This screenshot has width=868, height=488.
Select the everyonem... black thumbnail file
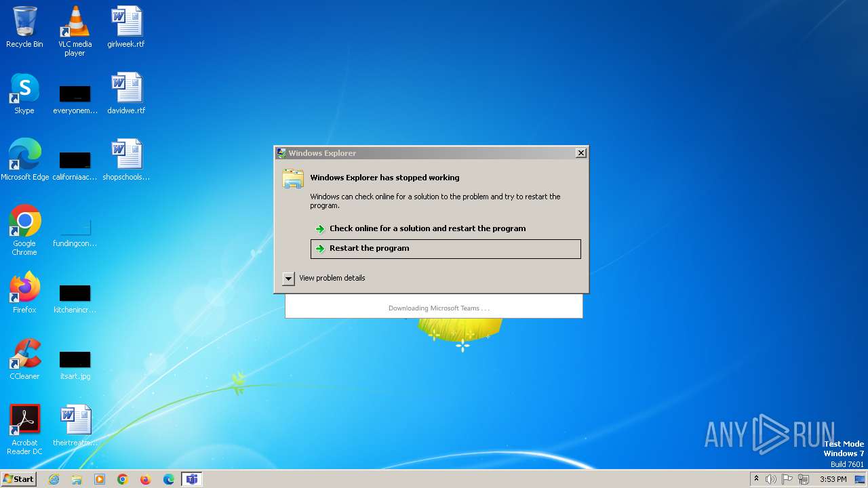click(75, 98)
